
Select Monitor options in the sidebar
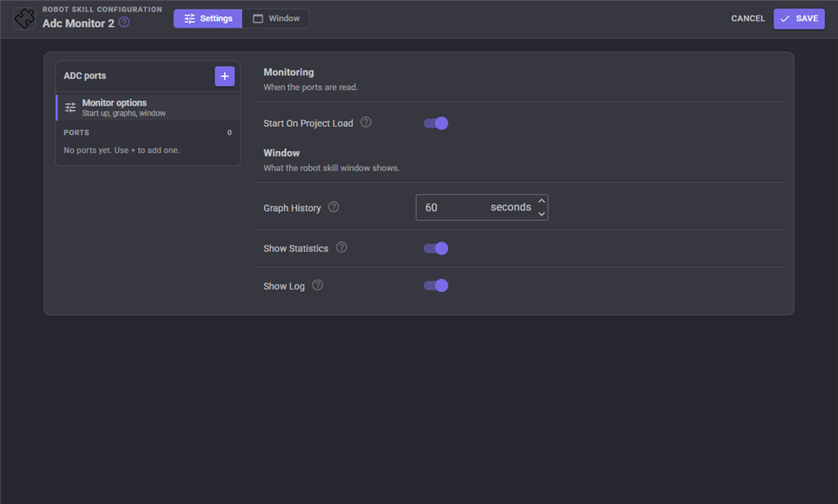(148, 107)
